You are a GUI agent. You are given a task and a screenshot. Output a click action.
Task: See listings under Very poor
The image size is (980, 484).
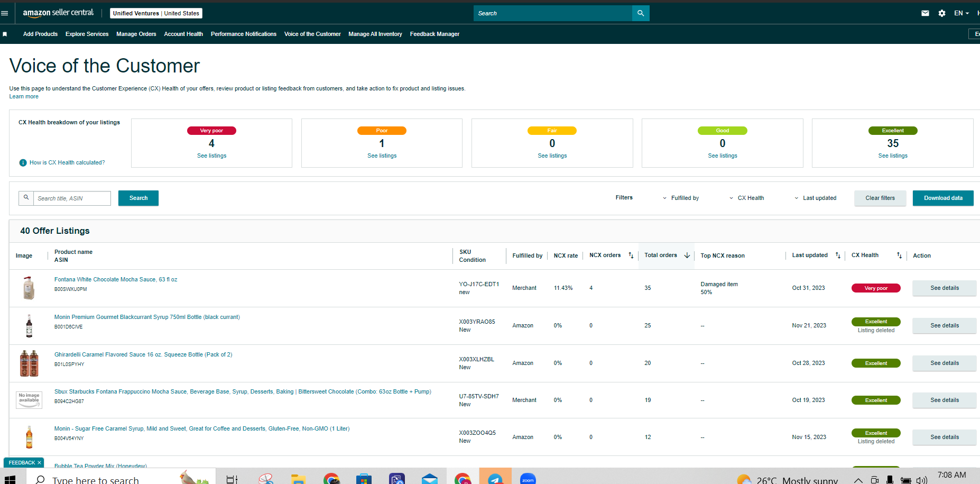pos(211,156)
